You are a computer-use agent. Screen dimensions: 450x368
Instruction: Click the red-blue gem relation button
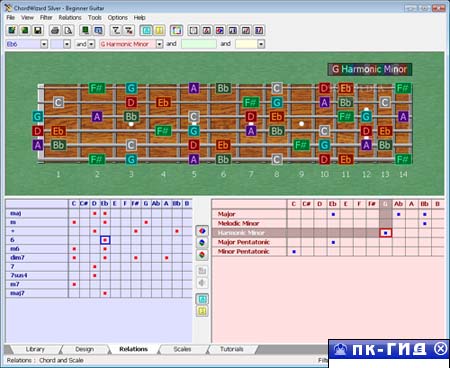(x=202, y=231)
